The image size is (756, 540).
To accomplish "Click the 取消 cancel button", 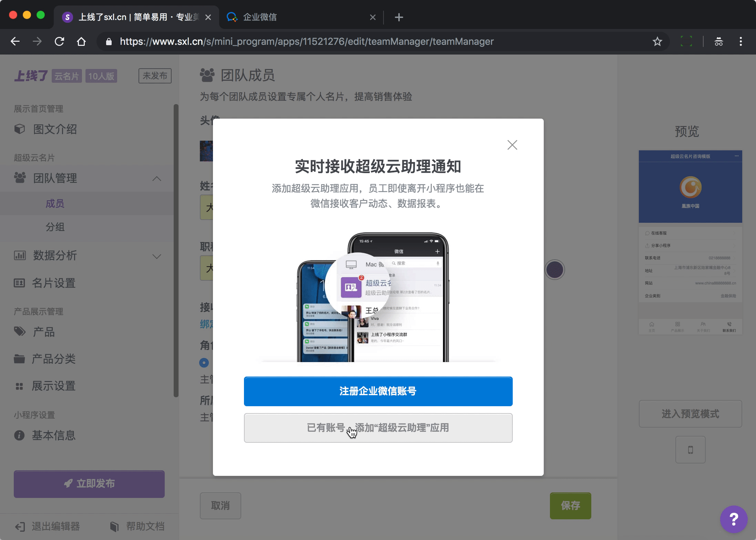I will [221, 506].
